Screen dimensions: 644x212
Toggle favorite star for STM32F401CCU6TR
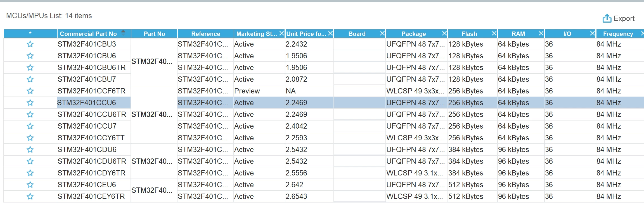[x=30, y=114]
